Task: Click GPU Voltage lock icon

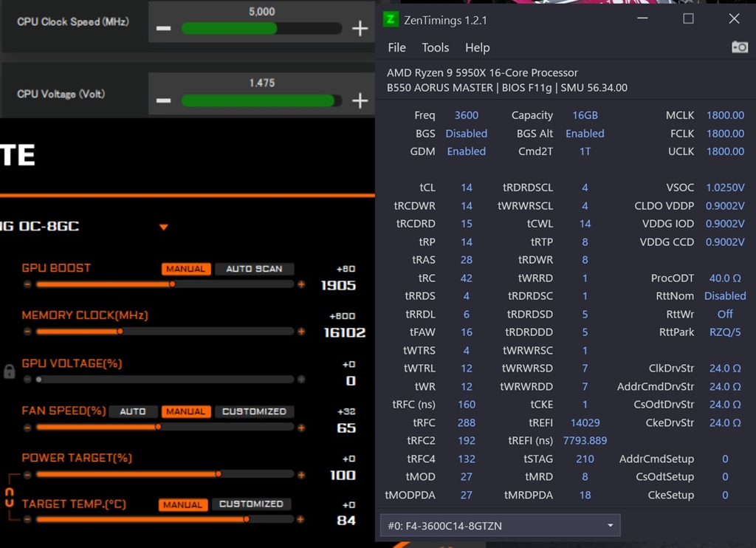Action: [x=9, y=371]
